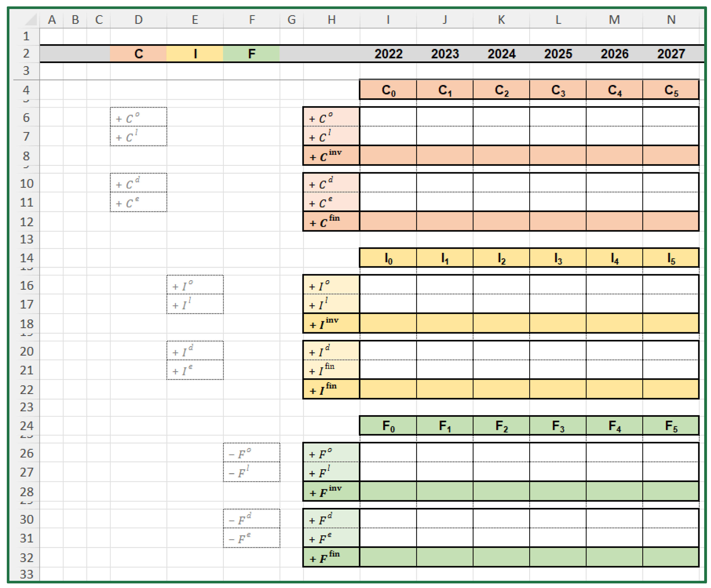Image resolution: width=711 pixels, height=588 pixels.
Task: Click the dotted − F o cell in column F
Action: 251,453
